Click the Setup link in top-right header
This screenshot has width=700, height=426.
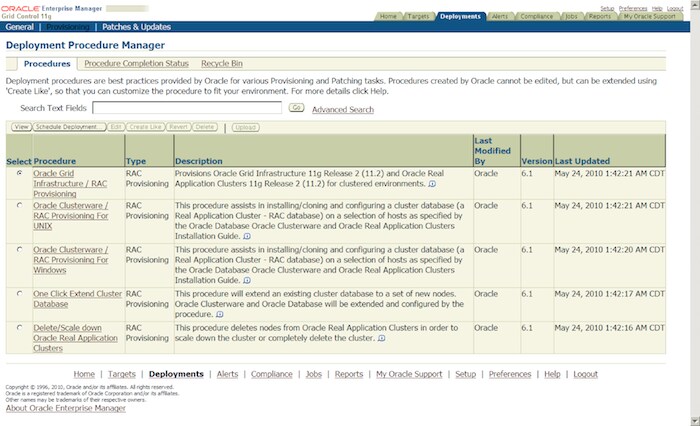[607, 8]
